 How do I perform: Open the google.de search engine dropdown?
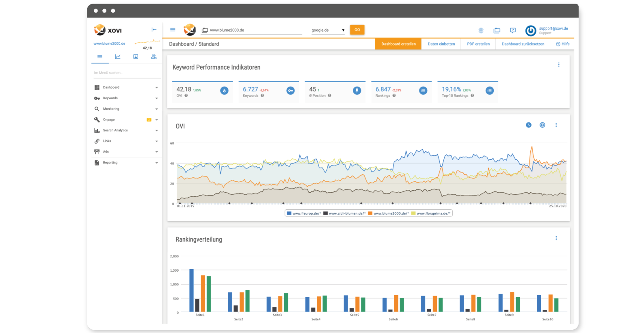[328, 30]
